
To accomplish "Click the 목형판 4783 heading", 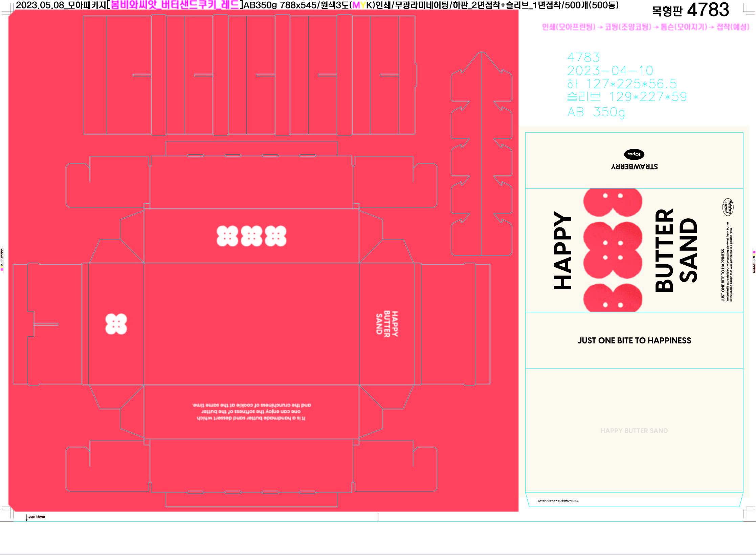I will [690, 10].
